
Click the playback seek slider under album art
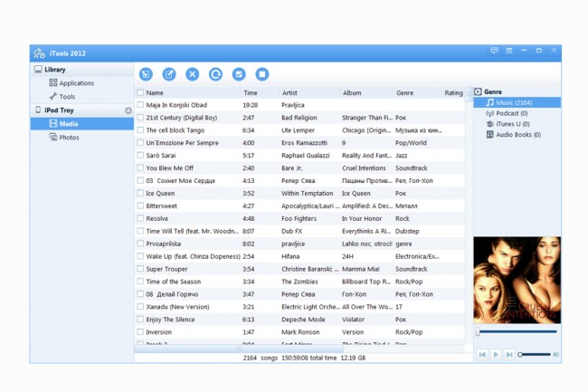coord(517,332)
